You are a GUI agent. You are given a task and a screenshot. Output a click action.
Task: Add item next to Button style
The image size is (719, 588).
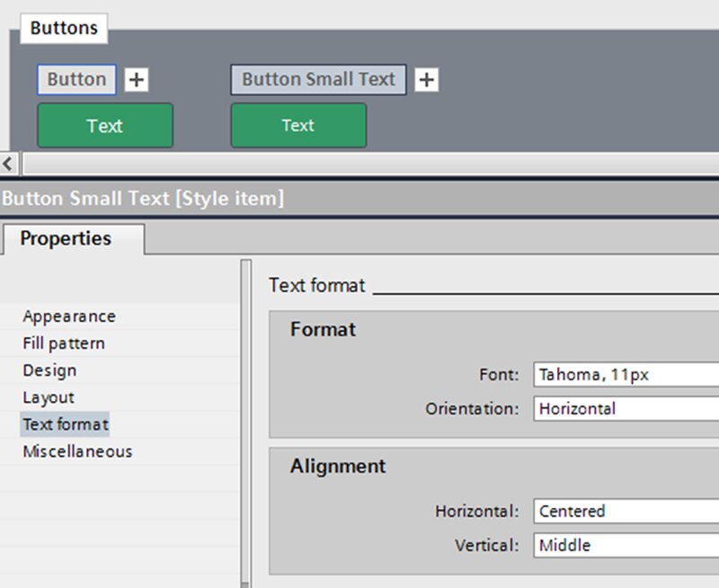pyautogui.click(x=137, y=80)
